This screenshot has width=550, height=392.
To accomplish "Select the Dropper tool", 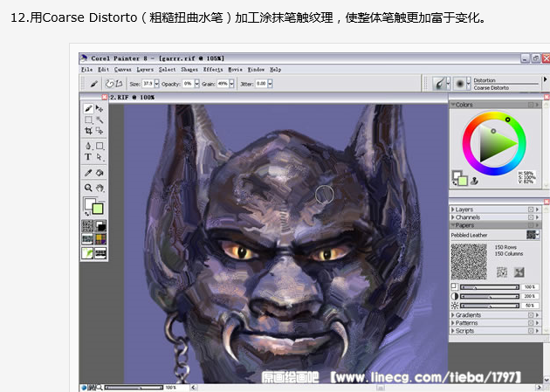I will [x=88, y=173].
